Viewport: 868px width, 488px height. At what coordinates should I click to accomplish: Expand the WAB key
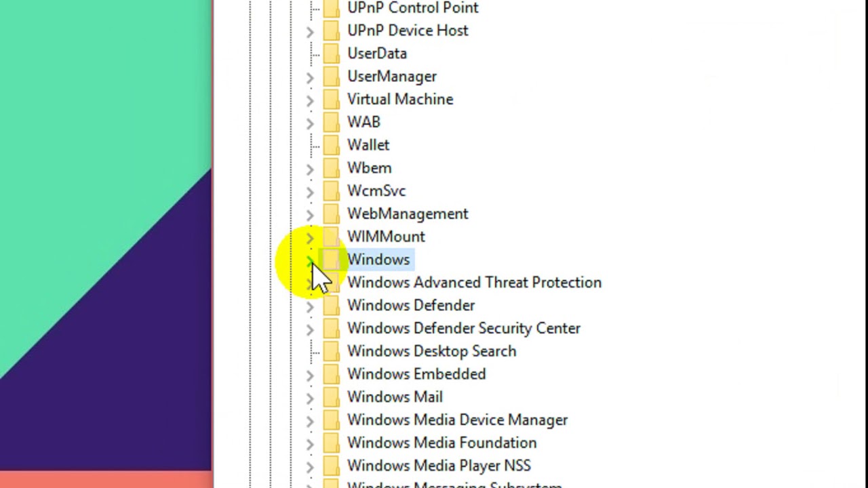tap(310, 123)
